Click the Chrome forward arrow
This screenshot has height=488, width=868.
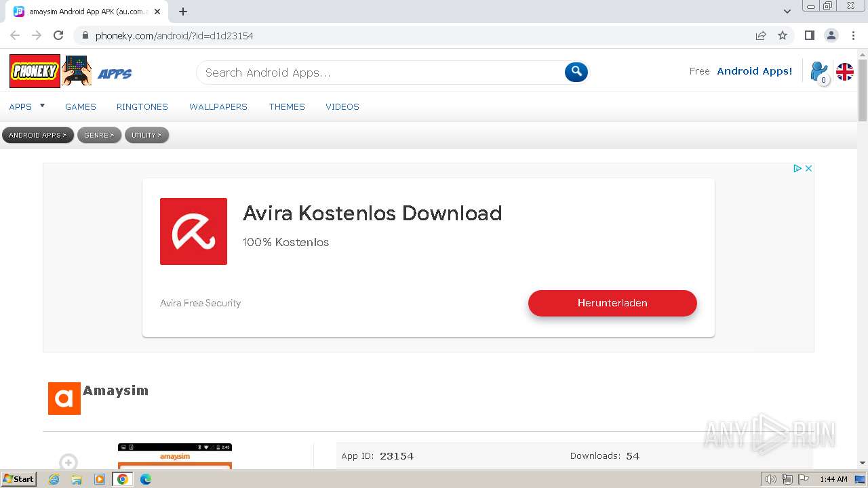37,35
